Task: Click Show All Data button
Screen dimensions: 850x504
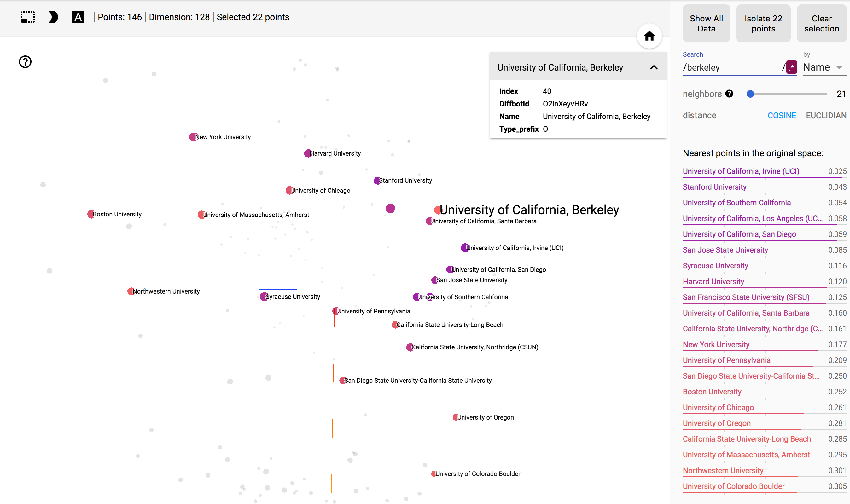Action: [706, 23]
